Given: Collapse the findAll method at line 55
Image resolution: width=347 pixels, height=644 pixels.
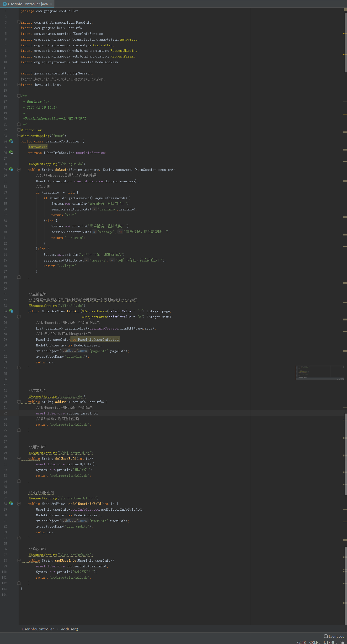Looking at the screenshot, I should click(x=19, y=317).
